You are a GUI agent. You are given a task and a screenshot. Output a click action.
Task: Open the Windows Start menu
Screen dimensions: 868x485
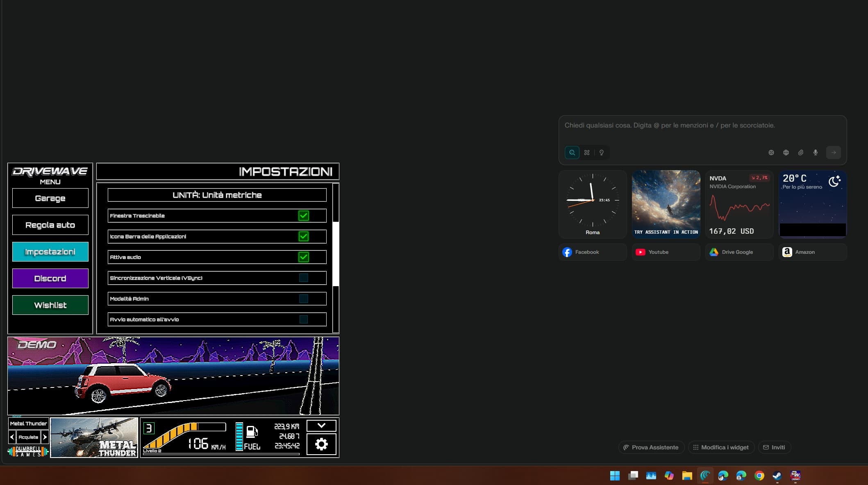[615, 476]
